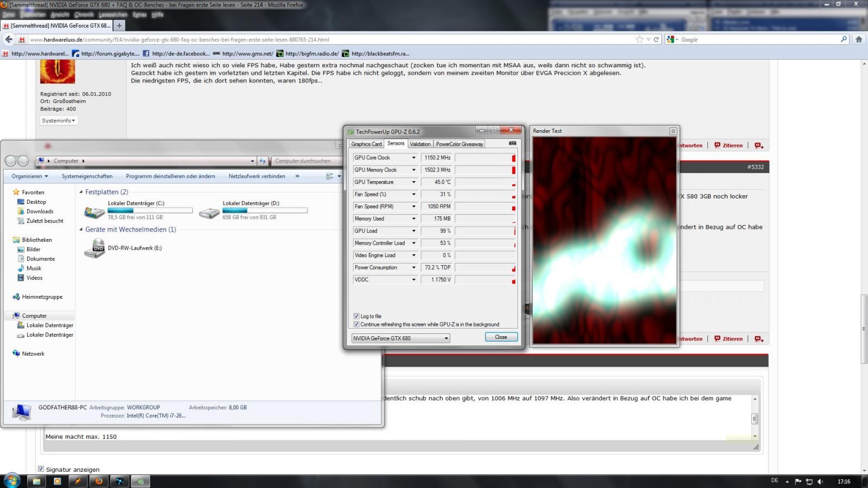Switch to the Validation tab
Screen dimensions: 868x488
click(x=420, y=144)
